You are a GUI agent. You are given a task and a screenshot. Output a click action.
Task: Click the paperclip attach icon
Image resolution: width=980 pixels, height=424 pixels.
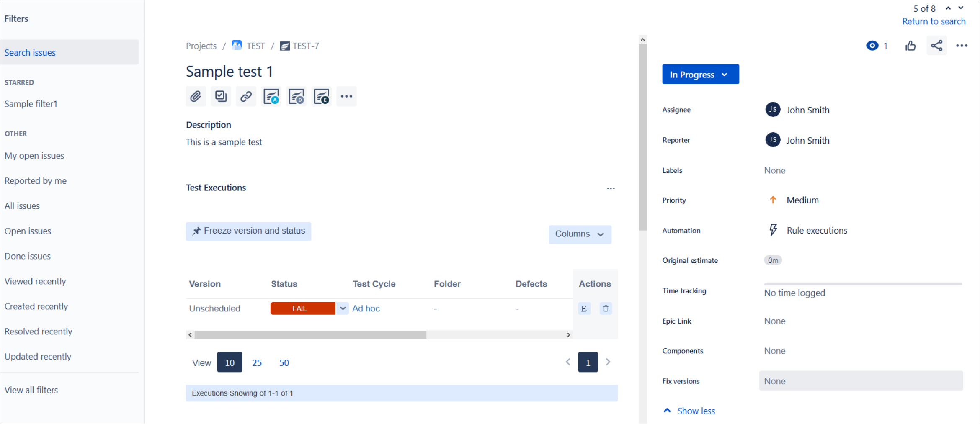click(x=196, y=97)
